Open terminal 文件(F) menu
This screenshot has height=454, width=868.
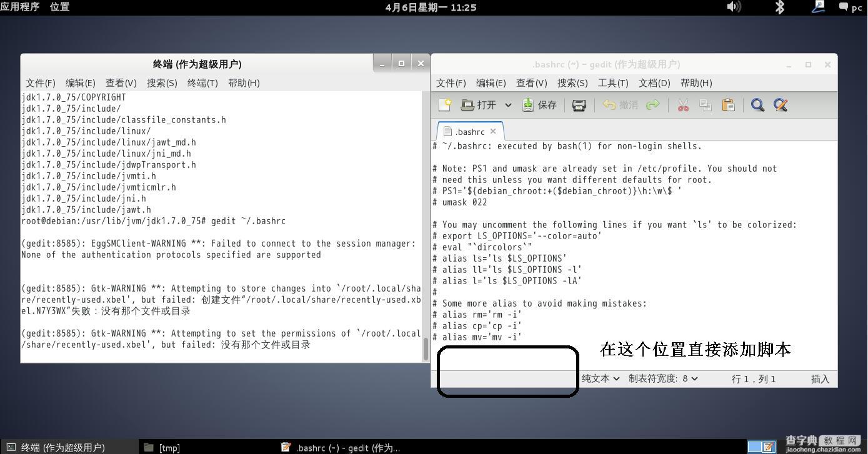pos(40,83)
